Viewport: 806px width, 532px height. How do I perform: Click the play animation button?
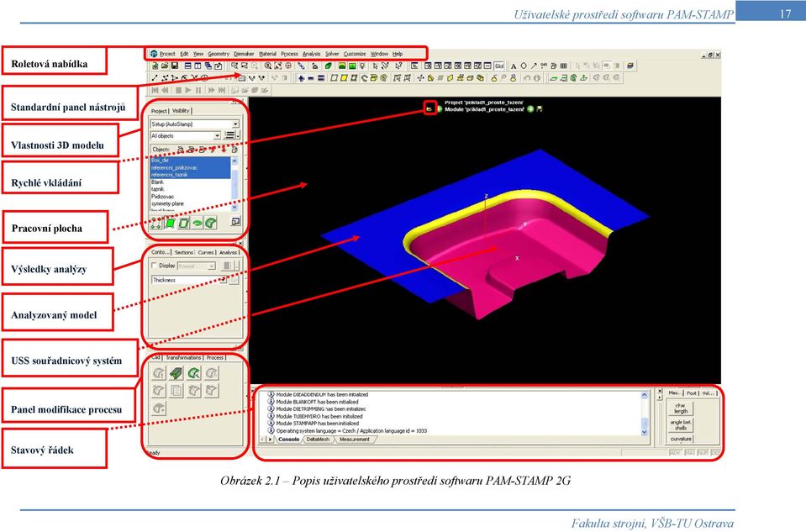(188, 91)
